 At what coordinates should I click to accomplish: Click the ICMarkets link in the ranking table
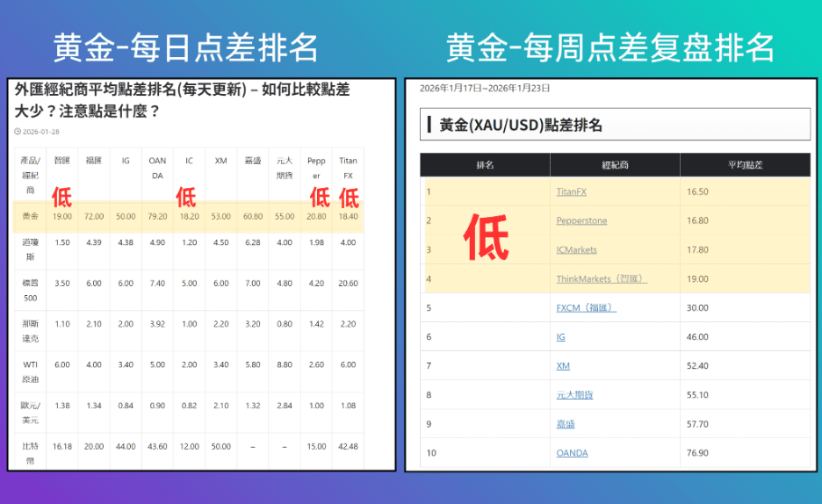[576, 249]
